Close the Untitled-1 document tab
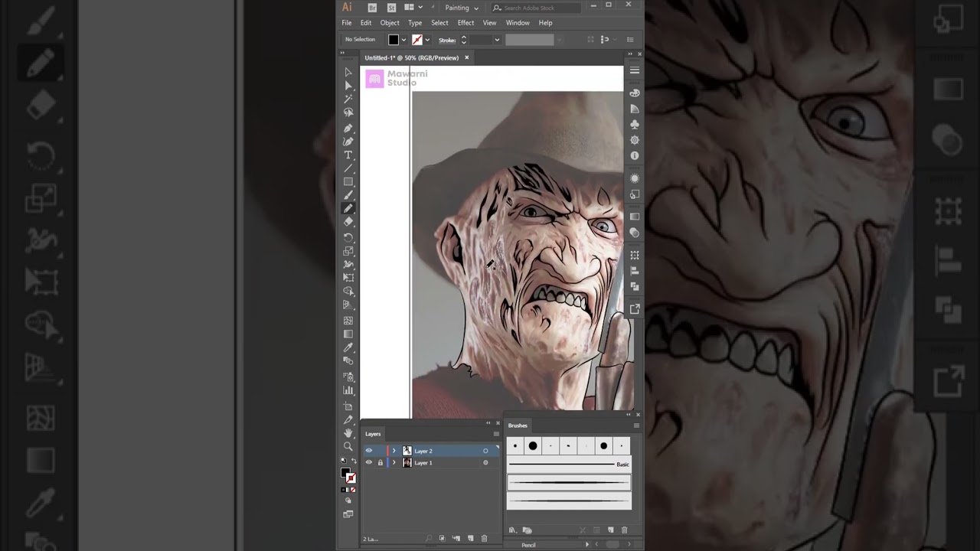 pos(466,57)
